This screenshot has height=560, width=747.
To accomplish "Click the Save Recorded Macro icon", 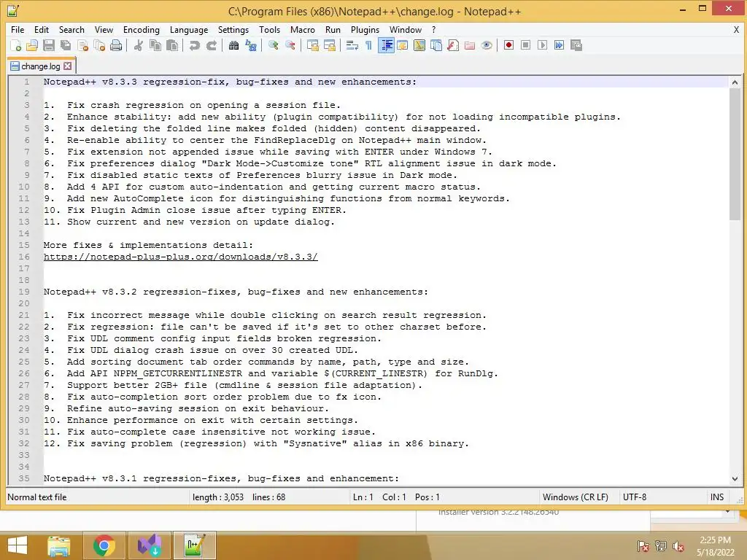I will pos(576,45).
